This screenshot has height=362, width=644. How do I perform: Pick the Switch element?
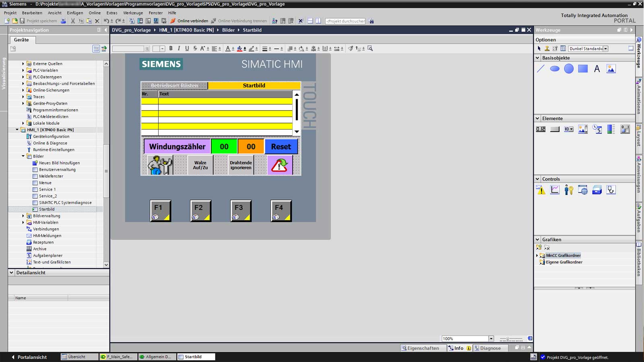(625, 129)
